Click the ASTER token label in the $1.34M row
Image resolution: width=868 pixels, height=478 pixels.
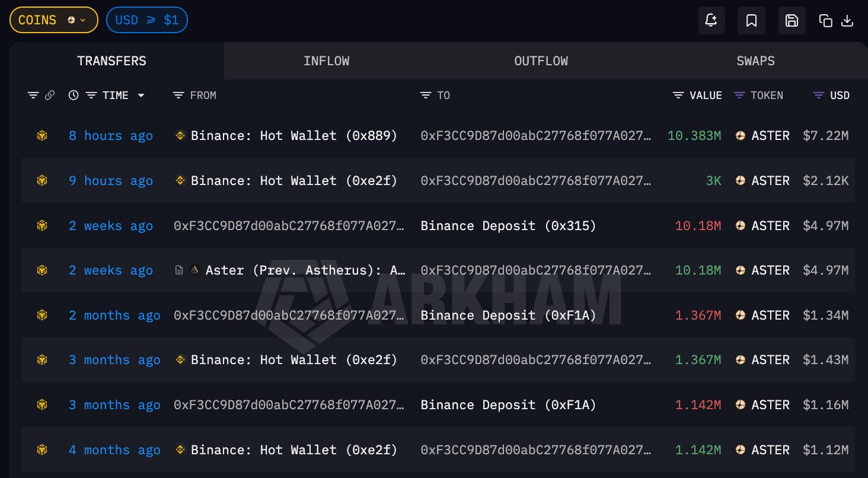(770, 315)
